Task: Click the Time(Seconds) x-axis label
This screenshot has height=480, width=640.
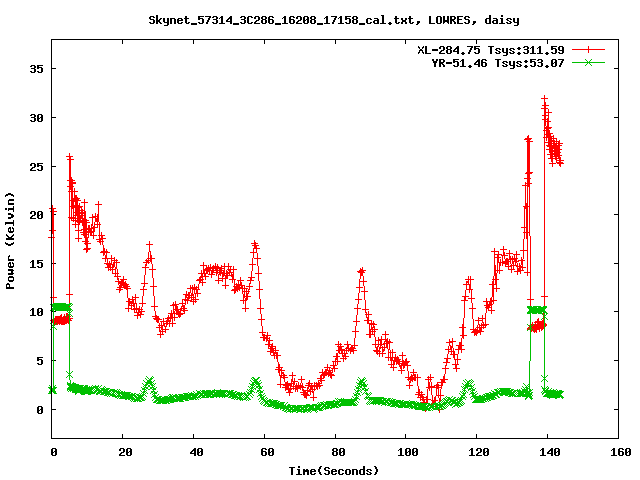Action: (333, 471)
